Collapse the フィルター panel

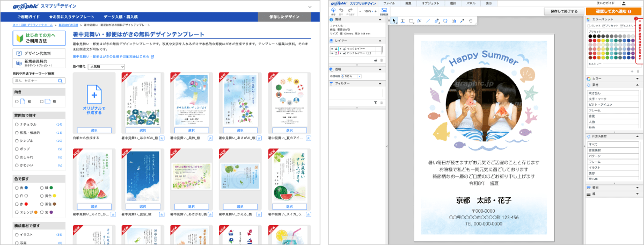(380, 83)
